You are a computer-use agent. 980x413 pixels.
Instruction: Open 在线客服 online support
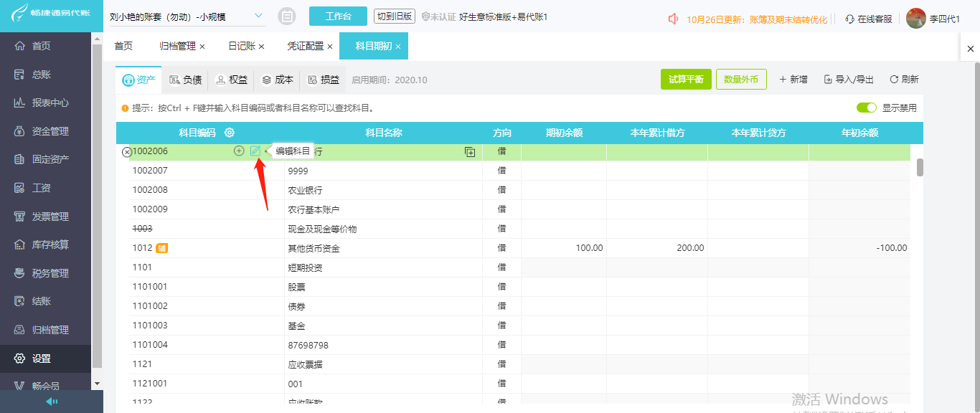tap(869, 19)
